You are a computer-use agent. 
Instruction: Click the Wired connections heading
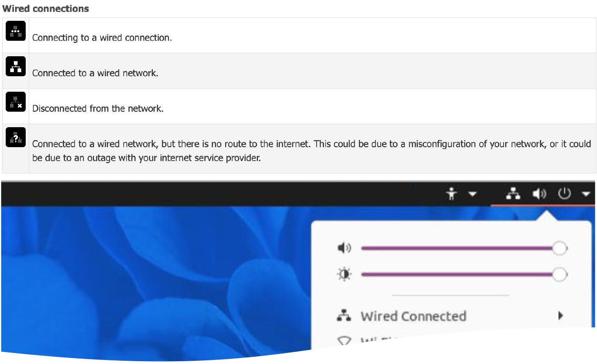tap(46, 9)
